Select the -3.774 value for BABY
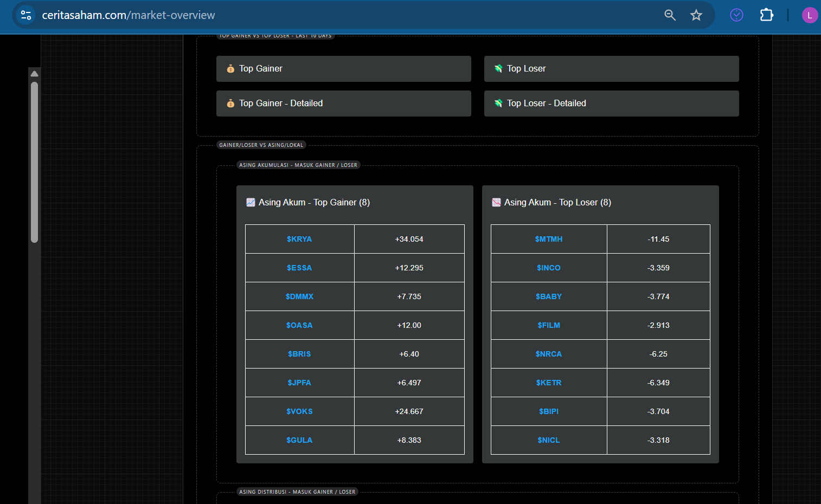 pyautogui.click(x=658, y=296)
